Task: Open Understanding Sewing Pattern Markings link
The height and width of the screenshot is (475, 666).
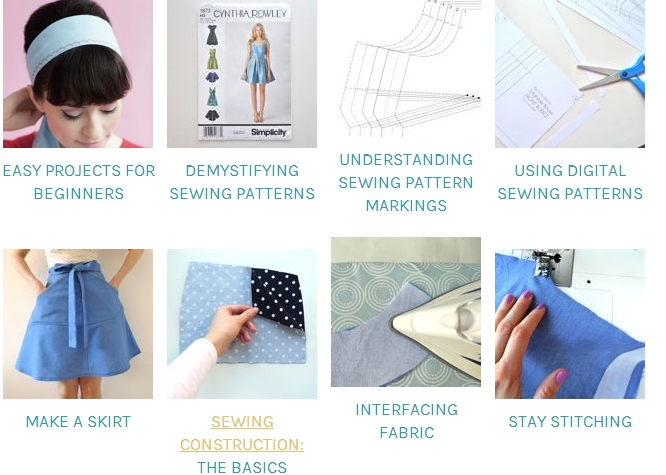Action: pos(406,182)
